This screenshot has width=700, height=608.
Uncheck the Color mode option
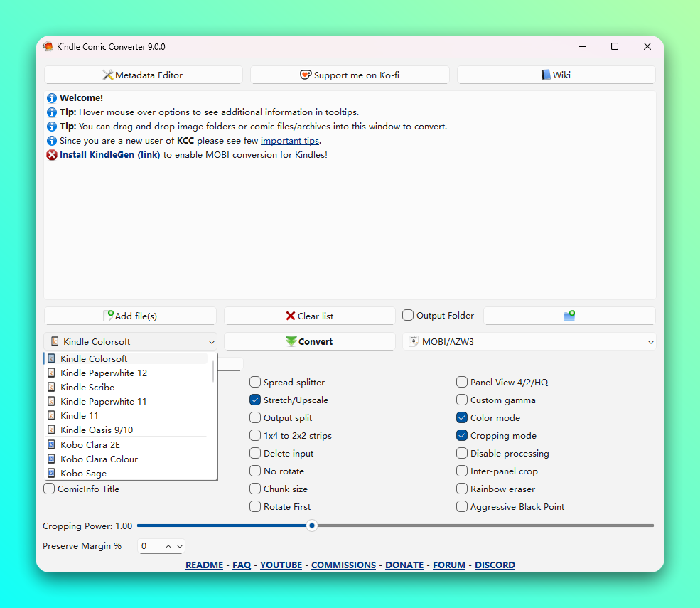pyautogui.click(x=462, y=418)
